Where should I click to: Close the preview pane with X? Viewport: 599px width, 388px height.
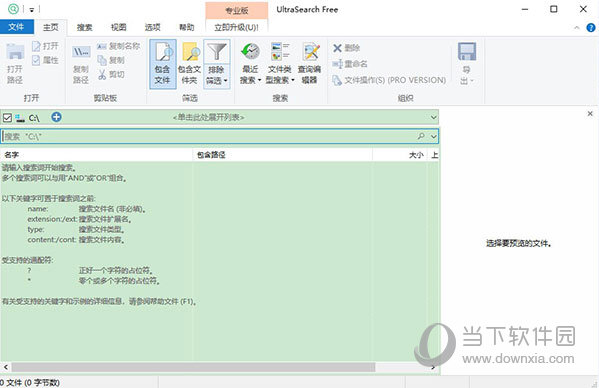[x=590, y=113]
